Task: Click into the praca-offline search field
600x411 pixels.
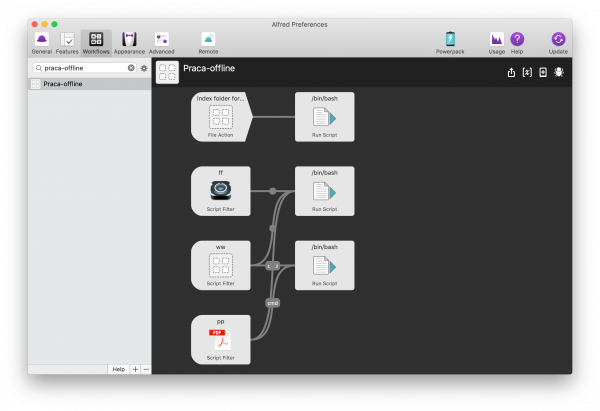Action: [x=85, y=68]
